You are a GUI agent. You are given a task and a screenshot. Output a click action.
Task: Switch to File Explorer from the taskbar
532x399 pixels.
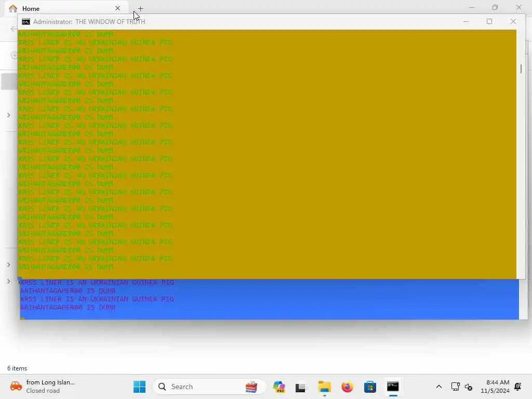click(324, 387)
